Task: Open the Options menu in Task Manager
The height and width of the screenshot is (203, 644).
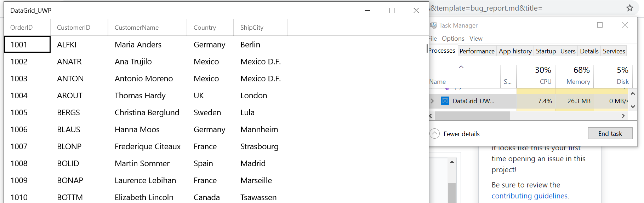Action: 453,38
